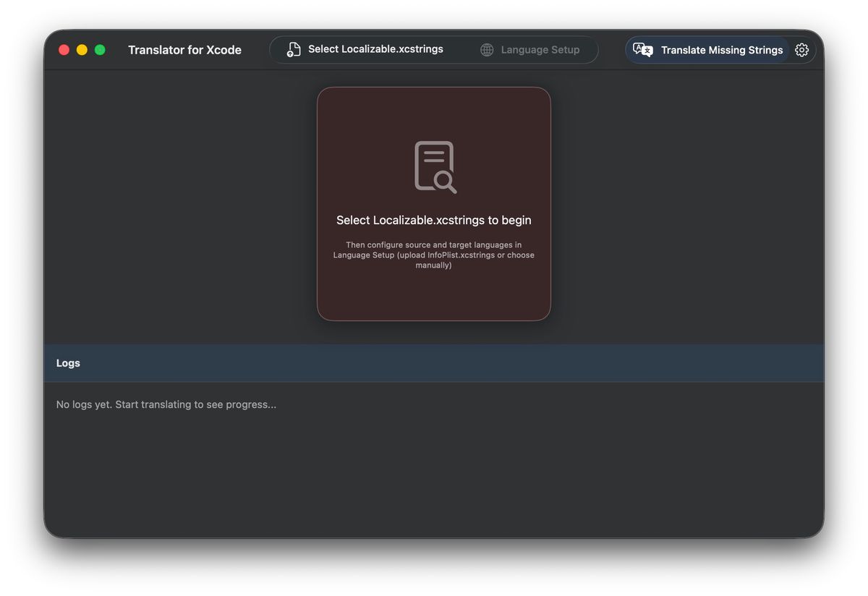The height and width of the screenshot is (596, 868).
Task: Open the Language Setup label
Action: 540,50
